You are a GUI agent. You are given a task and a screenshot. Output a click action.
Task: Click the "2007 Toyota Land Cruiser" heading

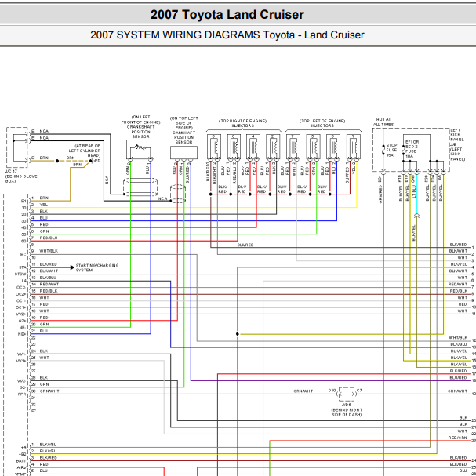point(227,15)
